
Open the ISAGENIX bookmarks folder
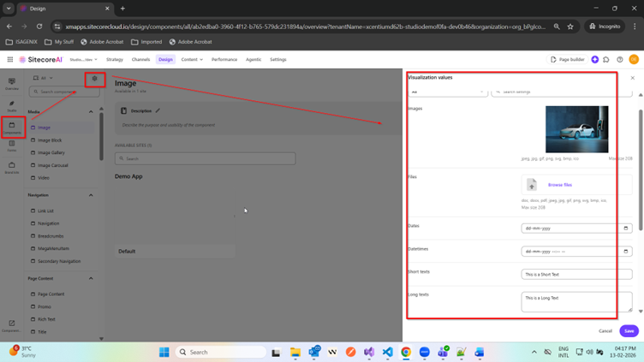pos(21,42)
